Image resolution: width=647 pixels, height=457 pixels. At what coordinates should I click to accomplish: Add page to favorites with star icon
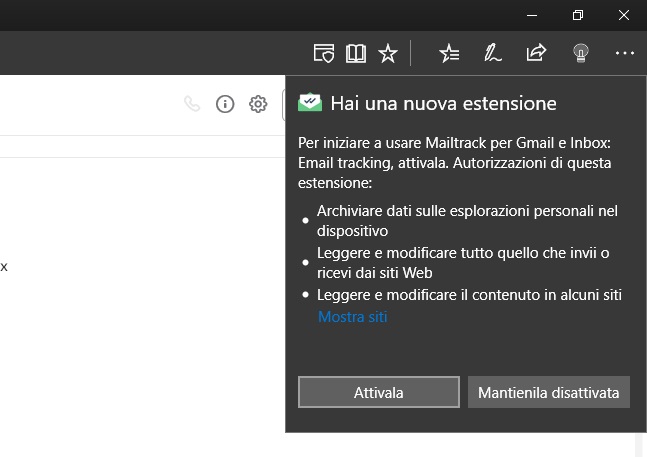click(388, 53)
